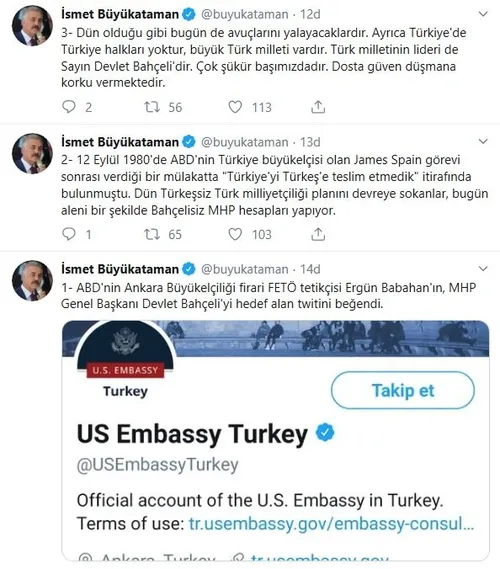Retweet the tweet with 56 retweets
500x569 pixels.
tap(152, 107)
